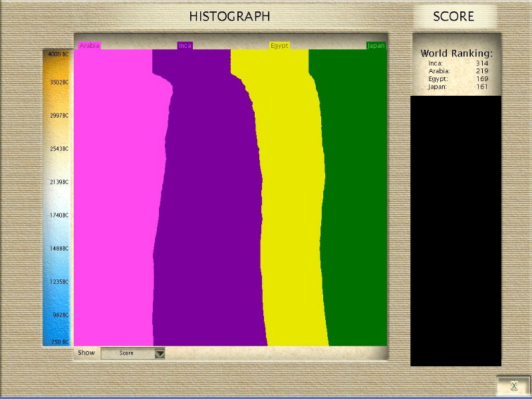This screenshot has width=532, height=399.
Task: Select Japan's score in World Ranking
Action: [x=482, y=86]
